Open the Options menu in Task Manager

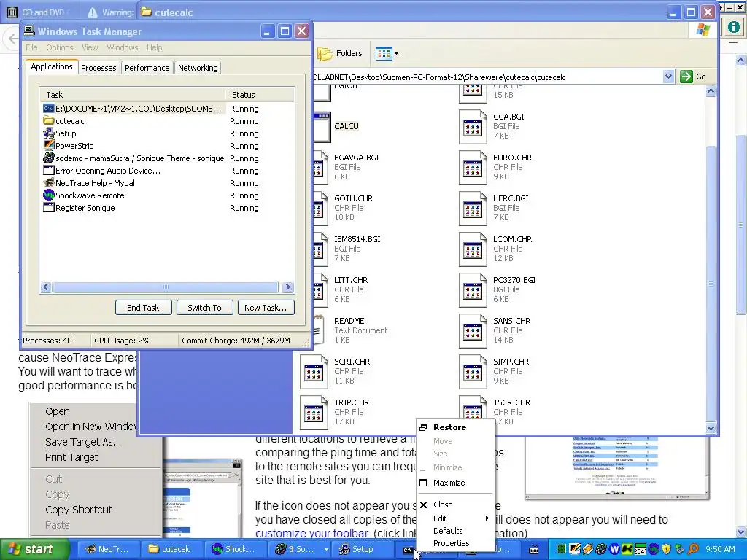(x=60, y=47)
